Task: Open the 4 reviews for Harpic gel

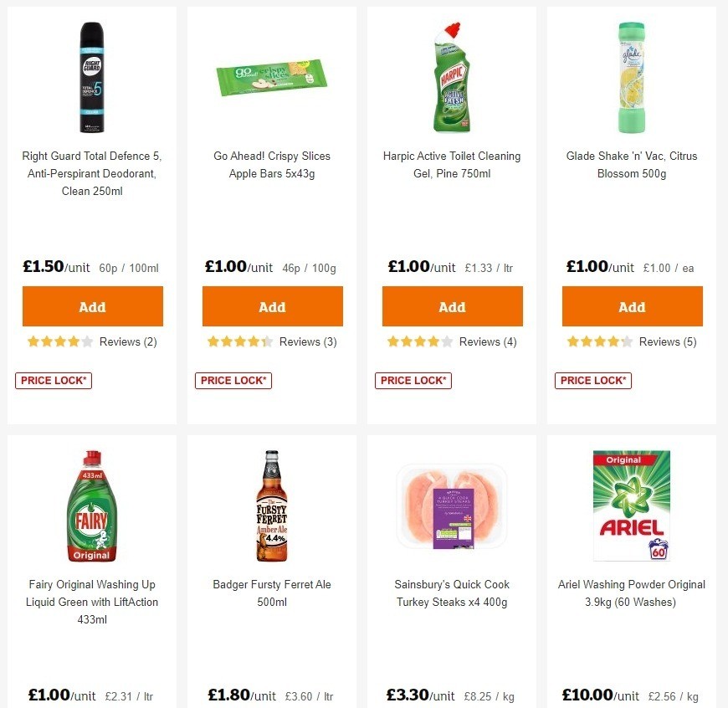Action: coord(488,341)
